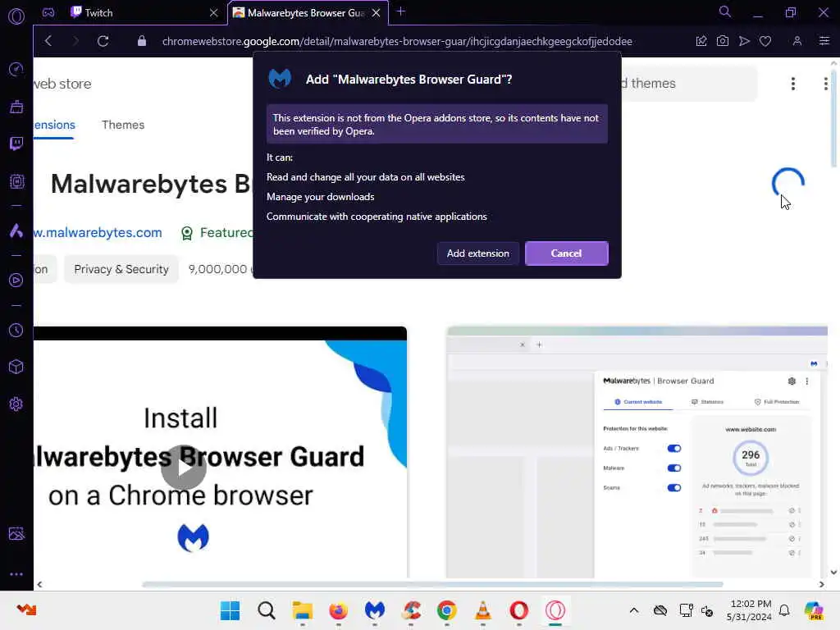
Task: Take a snapshot with camera icon
Action: click(723, 41)
